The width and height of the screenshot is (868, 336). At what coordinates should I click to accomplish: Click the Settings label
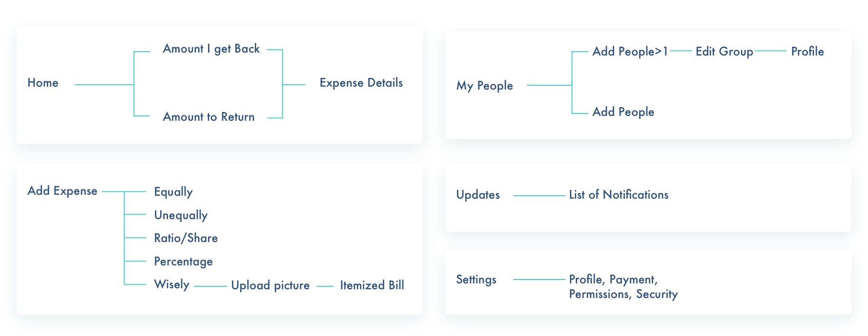coord(476,280)
